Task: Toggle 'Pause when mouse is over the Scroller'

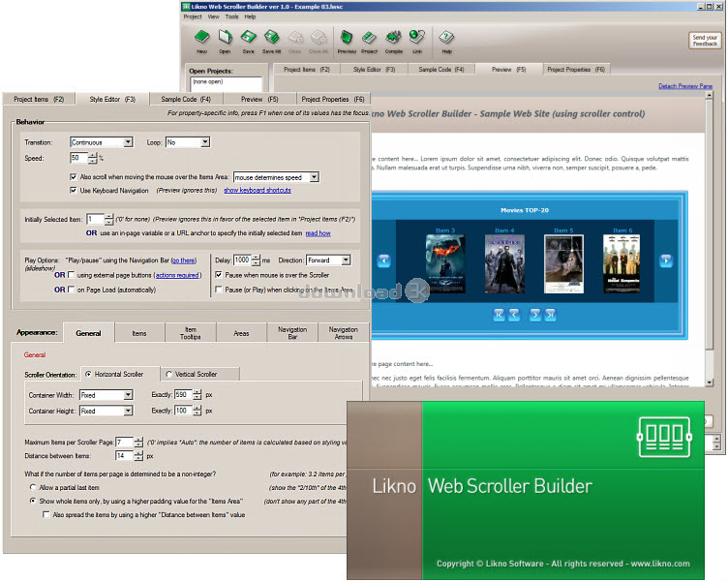Action: [219, 275]
